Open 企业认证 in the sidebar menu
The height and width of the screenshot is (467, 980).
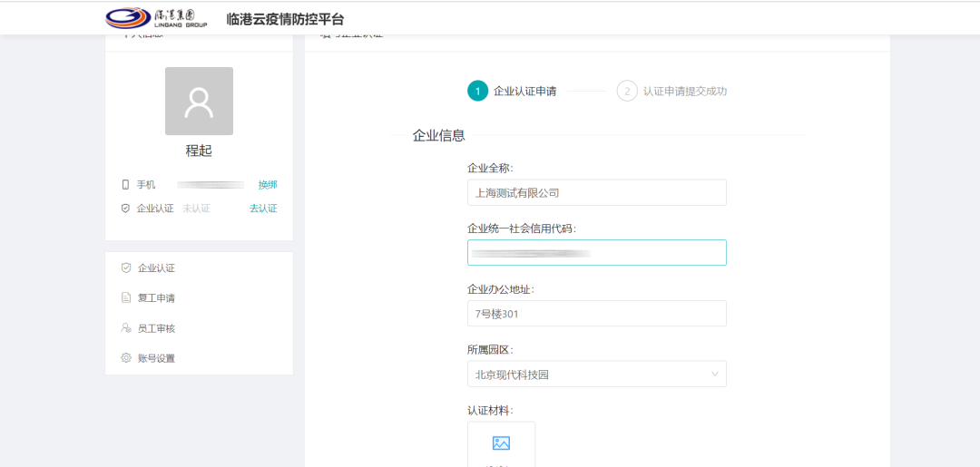(x=156, y=268)
